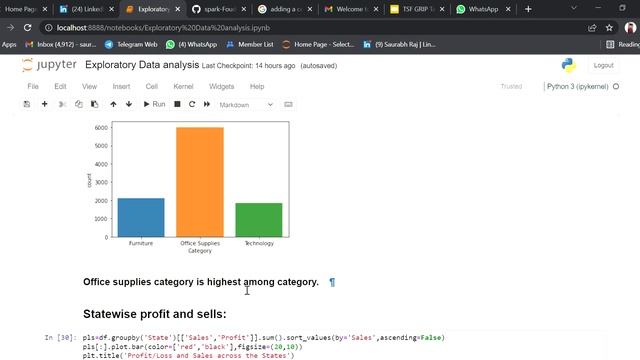Click the green Technology bar
The height and width of the screenshot is (360, 640).
pos(259,220)
